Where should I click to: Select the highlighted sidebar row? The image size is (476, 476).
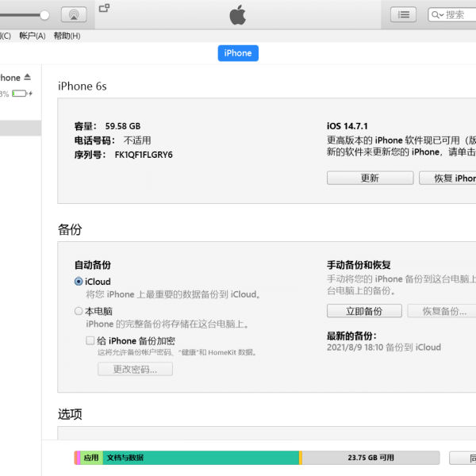(21, 128)
